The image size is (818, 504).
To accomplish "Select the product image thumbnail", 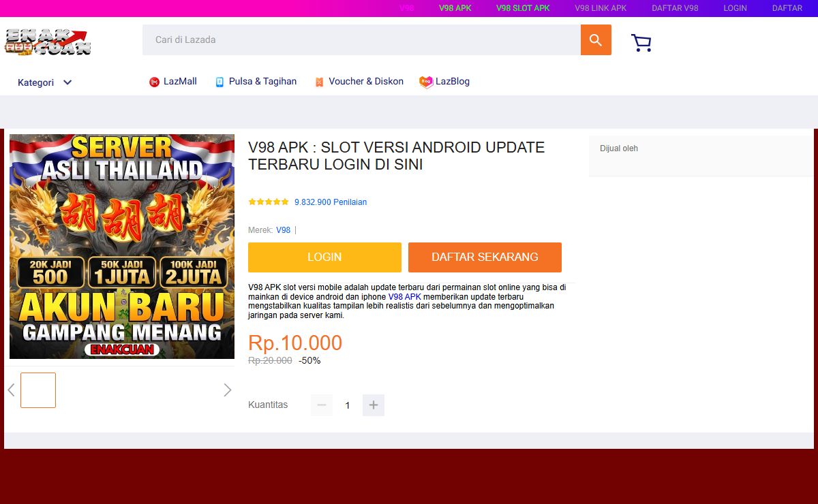I will (x=38, y=390).
